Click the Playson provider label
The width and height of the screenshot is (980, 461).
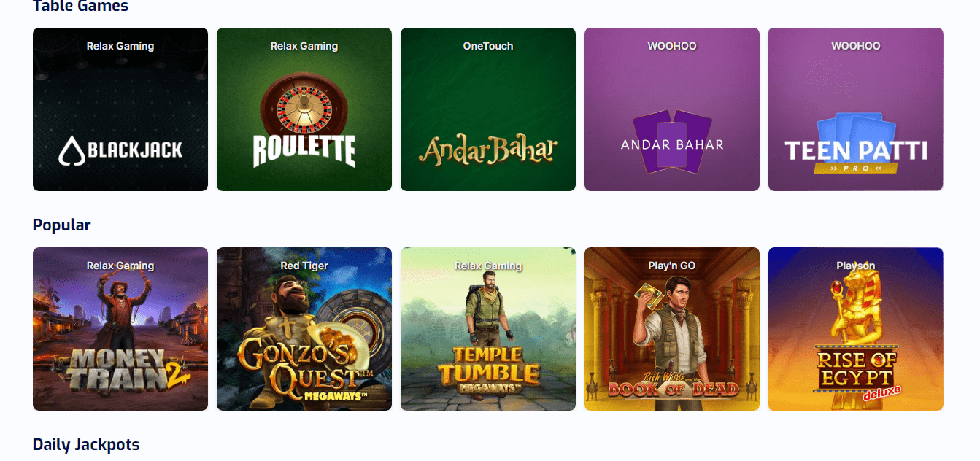856,266
